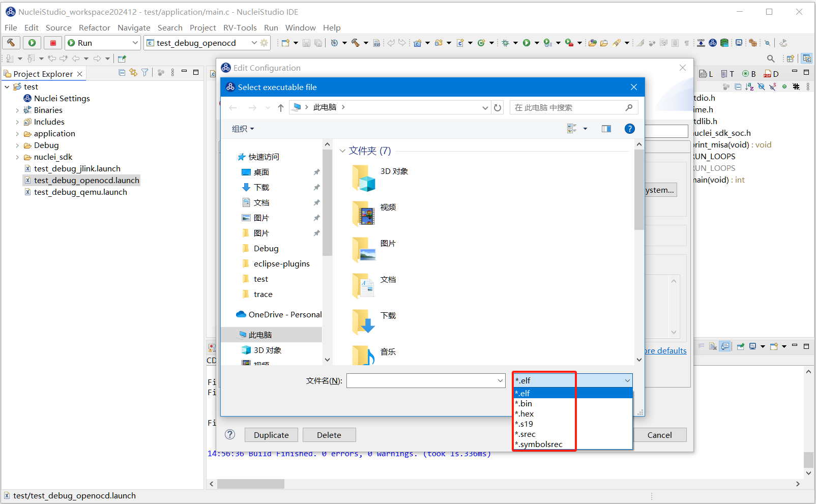This screenshot has height=504, width=816.
Task: Click the red Stop icon
Action: tap(53, 43)
